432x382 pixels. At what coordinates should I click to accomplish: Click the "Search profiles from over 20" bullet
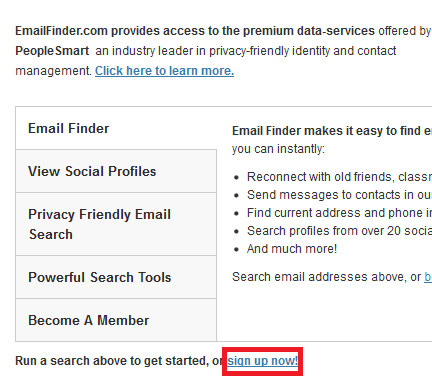[x=339, y=231]
